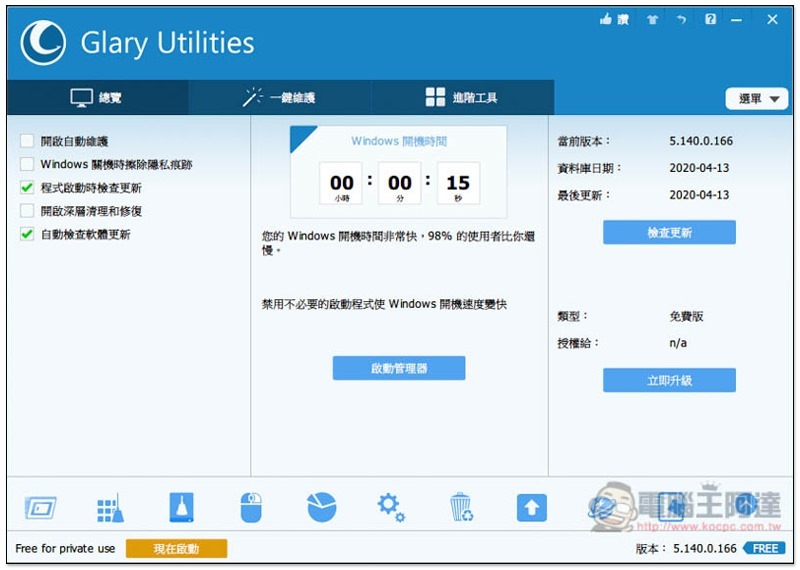Open the window-shaped tool icon in the bottom dock
The width and height of the screenshot is (800, 570).
point(40,508)
